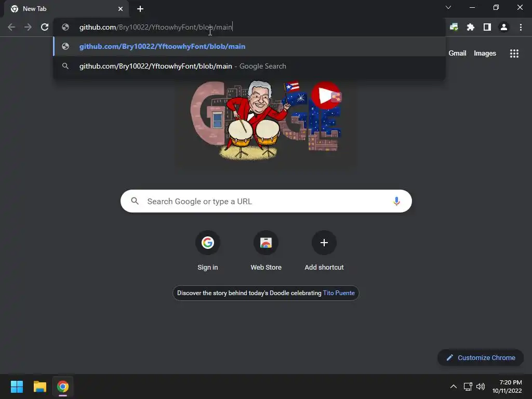
Task: Click the globe icon in the address bar
Action: (x=65, y=27)
